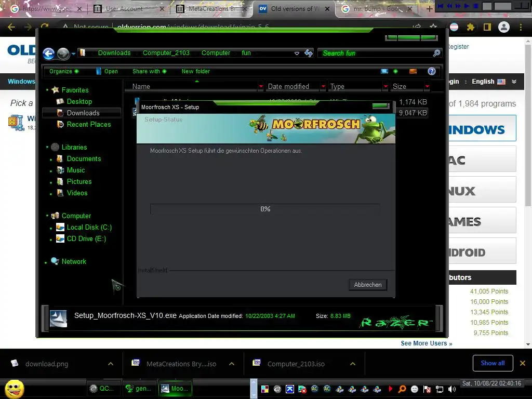
Task: Switch to the Old versions of W... Chrome tab
Action: coord(294,9)
